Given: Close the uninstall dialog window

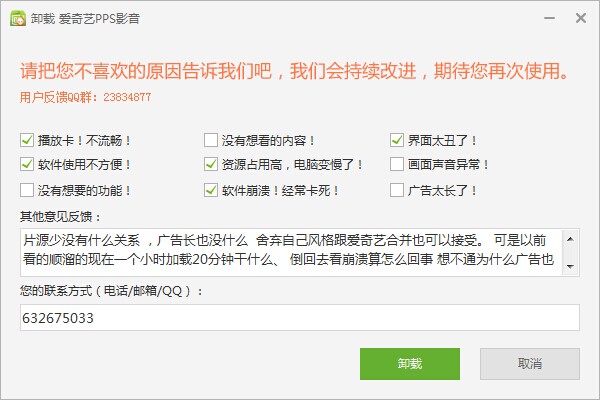Looking at the screenshot, I should [x=579, y=18].
